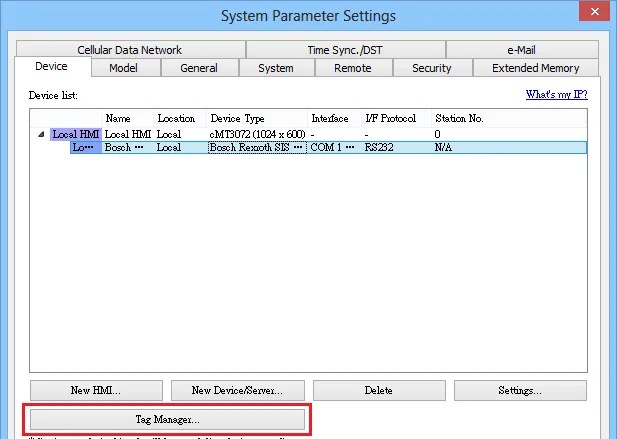Switch to the System tab

[x=276, y=68]
